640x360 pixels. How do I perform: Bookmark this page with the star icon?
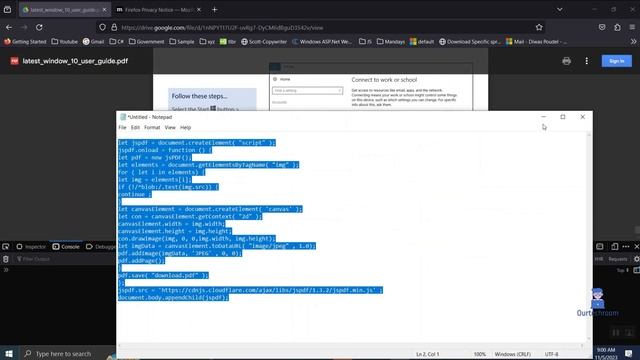point(539,27)
